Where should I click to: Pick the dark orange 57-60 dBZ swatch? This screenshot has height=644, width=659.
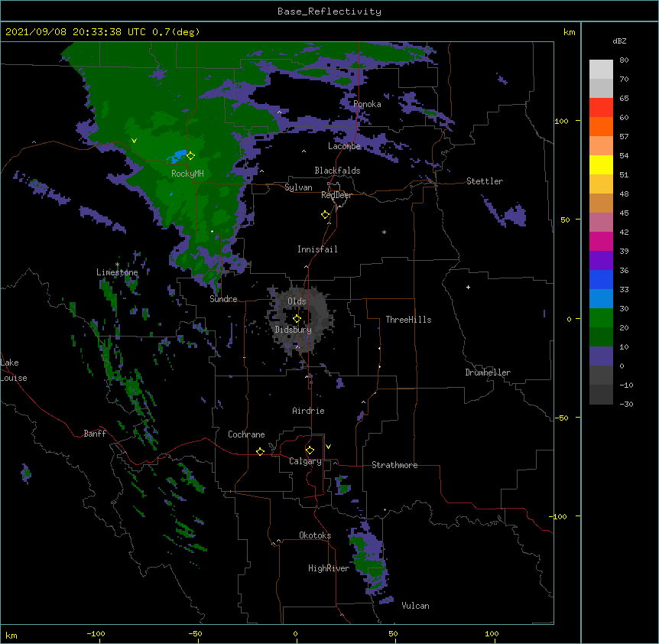click(x=601, y=126)
